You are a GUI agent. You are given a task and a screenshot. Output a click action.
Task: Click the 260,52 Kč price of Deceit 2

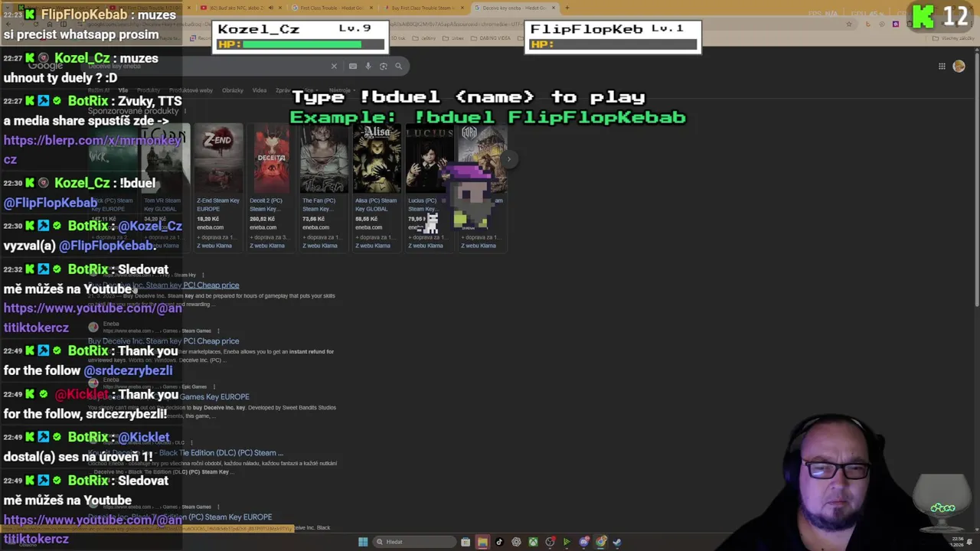[263, 219]
